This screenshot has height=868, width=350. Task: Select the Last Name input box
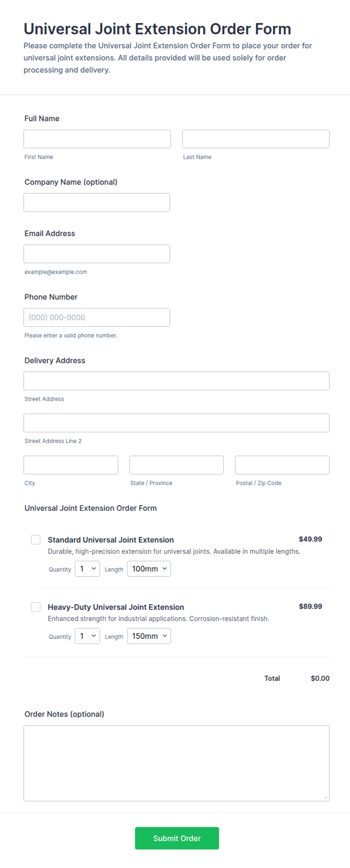pyautogui.click(x=256, y=139)
